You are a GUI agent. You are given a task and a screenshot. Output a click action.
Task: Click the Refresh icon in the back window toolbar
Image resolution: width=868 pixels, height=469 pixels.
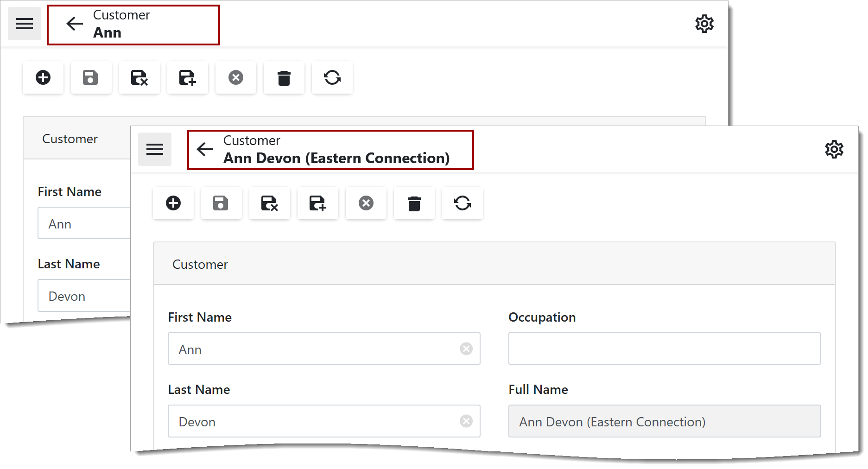pos(332,77)
